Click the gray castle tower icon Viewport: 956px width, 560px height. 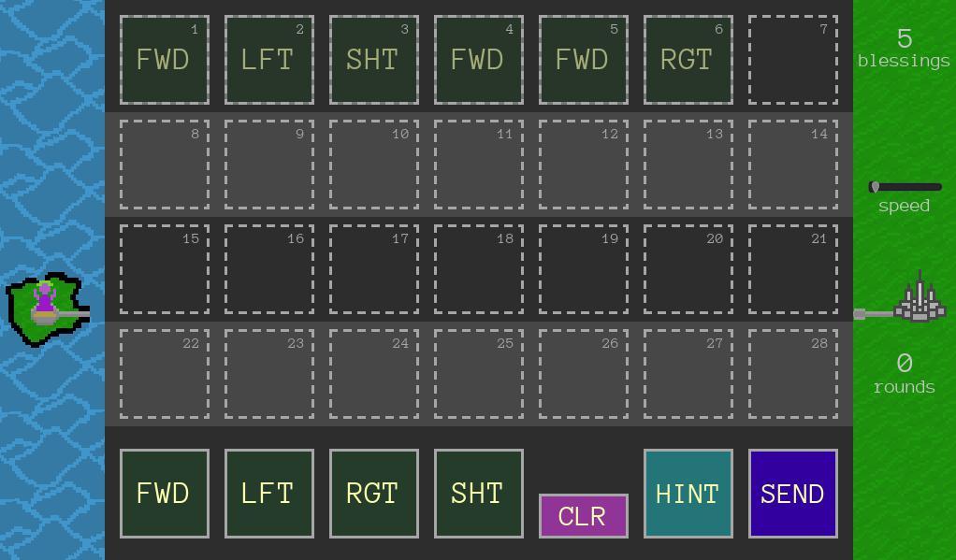tap(920, 301)
